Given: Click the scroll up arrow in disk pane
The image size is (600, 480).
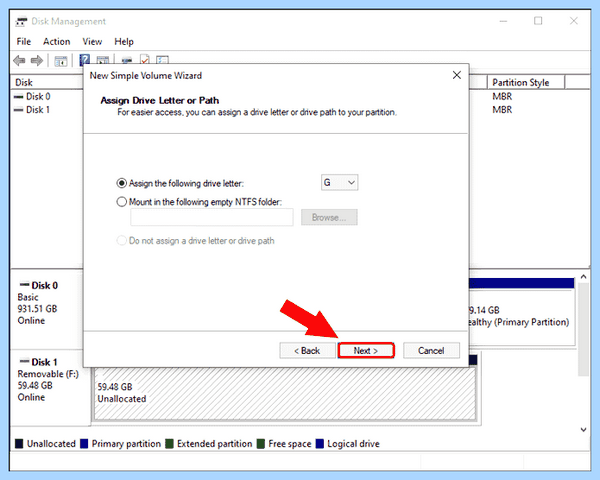Looking at the screenshot, I should coord(583,276).
